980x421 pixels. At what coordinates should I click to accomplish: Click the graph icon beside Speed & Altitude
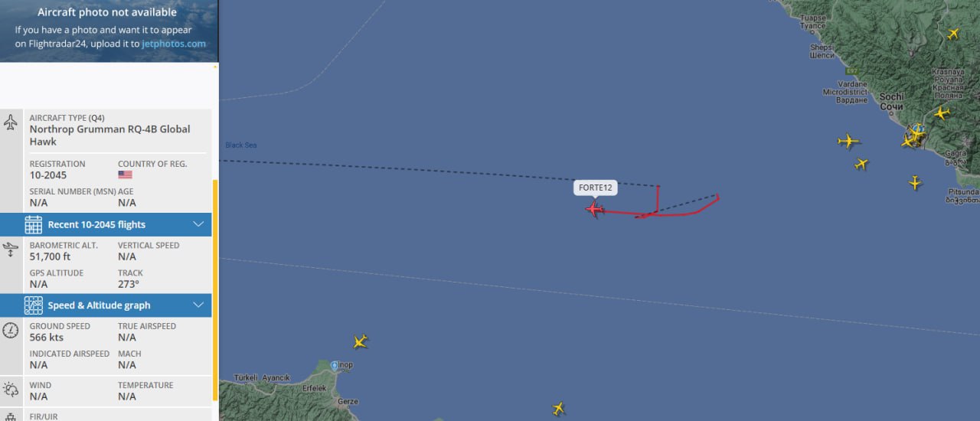(x=33, y=305)
